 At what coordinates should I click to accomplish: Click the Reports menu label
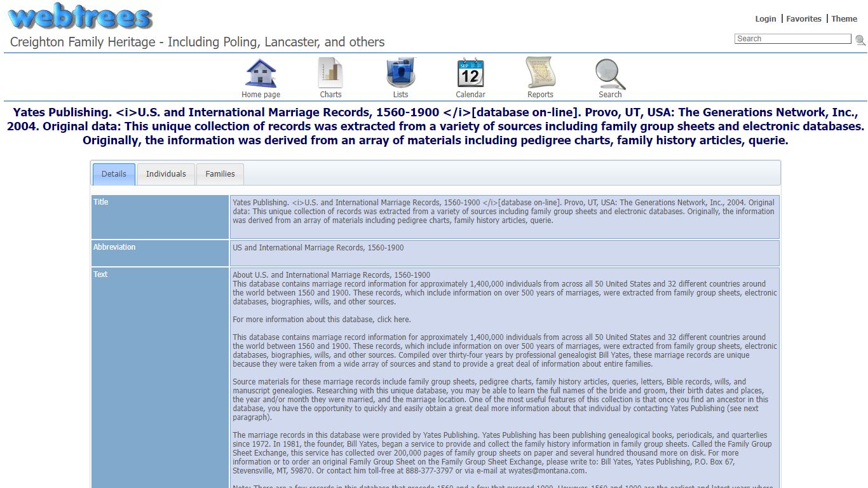(x=540, y=95)
